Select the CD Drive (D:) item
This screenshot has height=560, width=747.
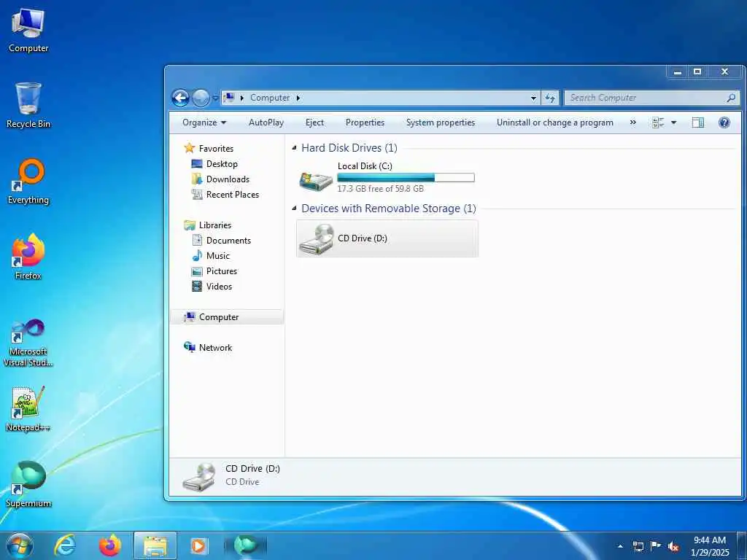(x=387, y=238)
